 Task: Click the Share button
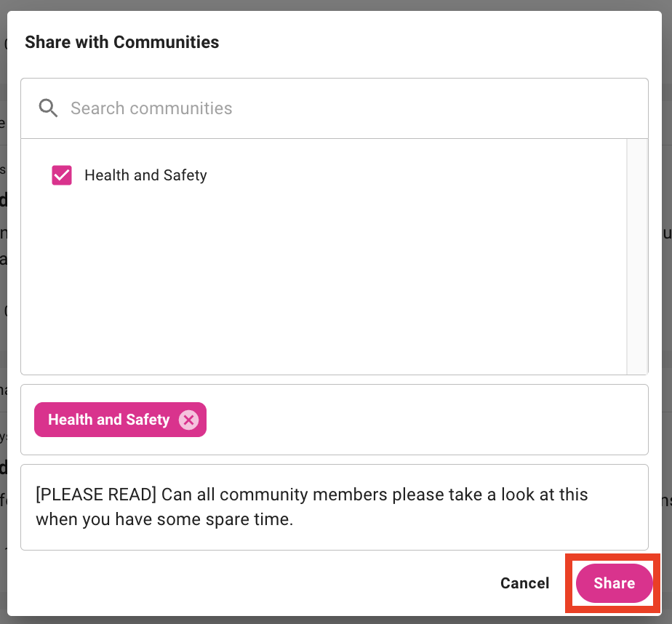614,583
